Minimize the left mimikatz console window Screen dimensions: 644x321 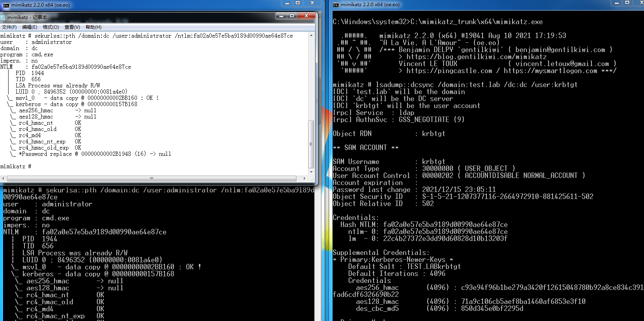pyautogui.click(x=287, y=3)
